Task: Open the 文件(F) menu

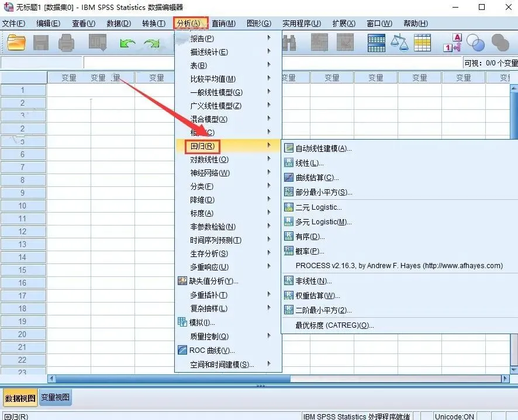Action: click(13, 23)
